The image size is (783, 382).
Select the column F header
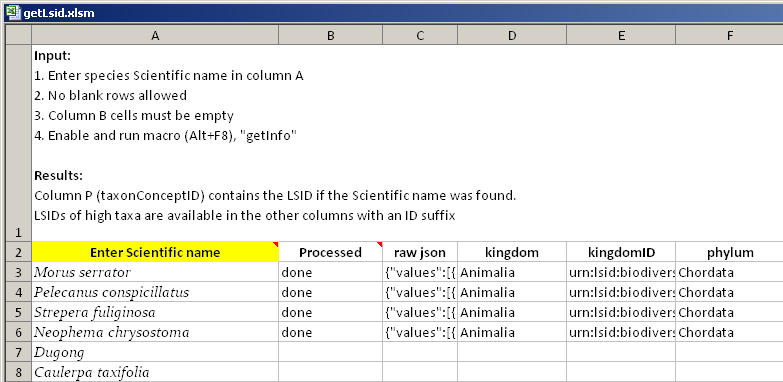pos(730,35)
